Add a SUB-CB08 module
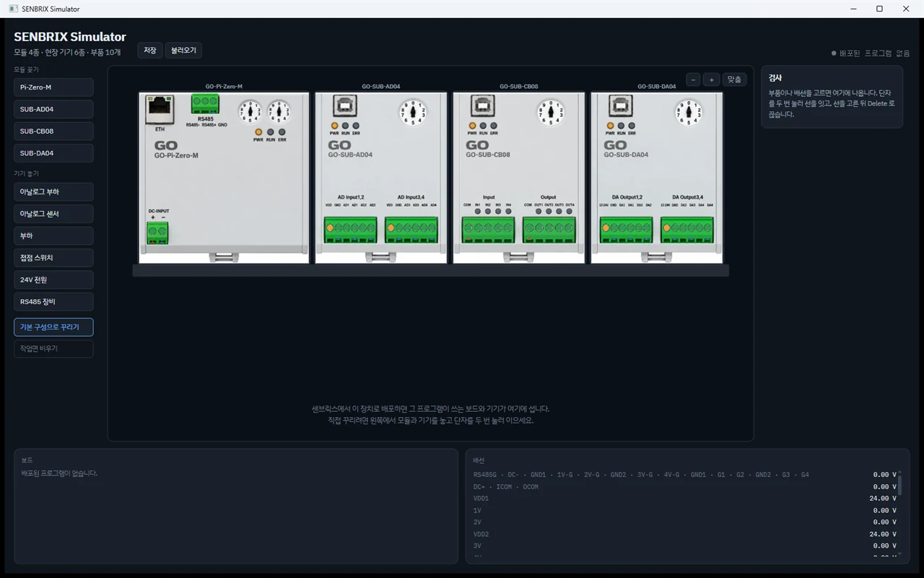 pyautogui.click(x=53, y=131)
